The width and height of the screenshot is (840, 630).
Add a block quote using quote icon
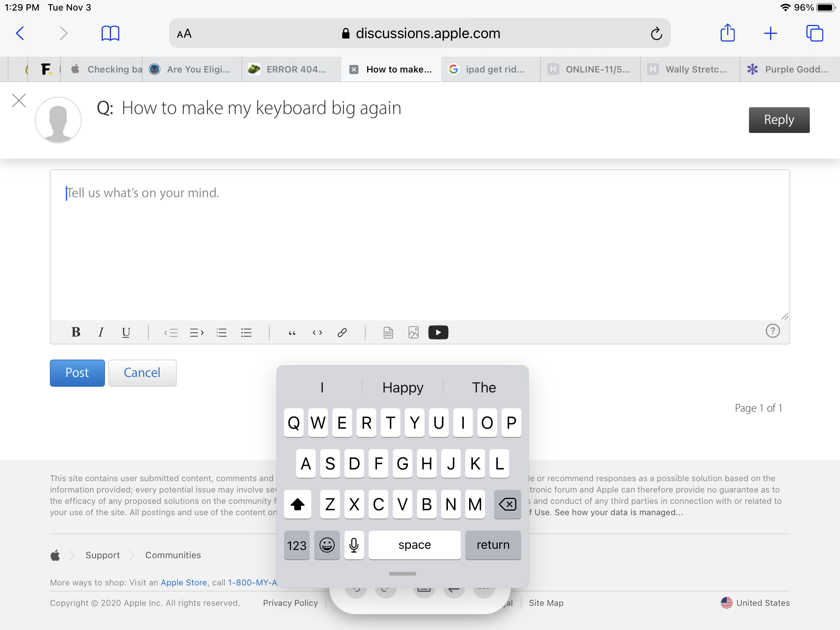292,333
